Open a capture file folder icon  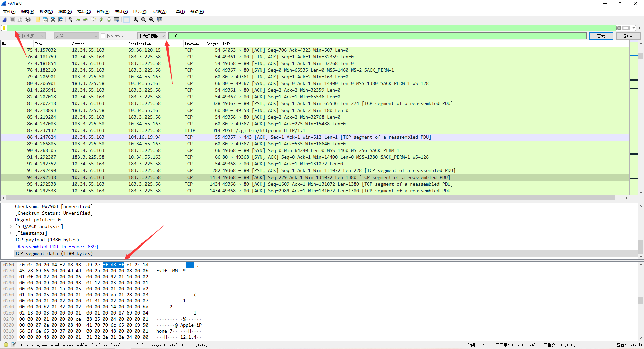(x=38, y=20)
